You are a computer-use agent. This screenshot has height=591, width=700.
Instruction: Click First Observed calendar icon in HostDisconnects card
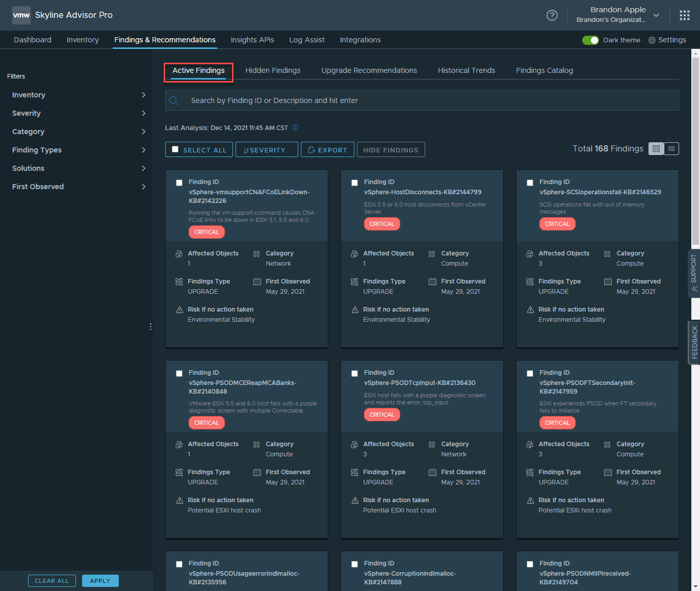coord(432,281)
